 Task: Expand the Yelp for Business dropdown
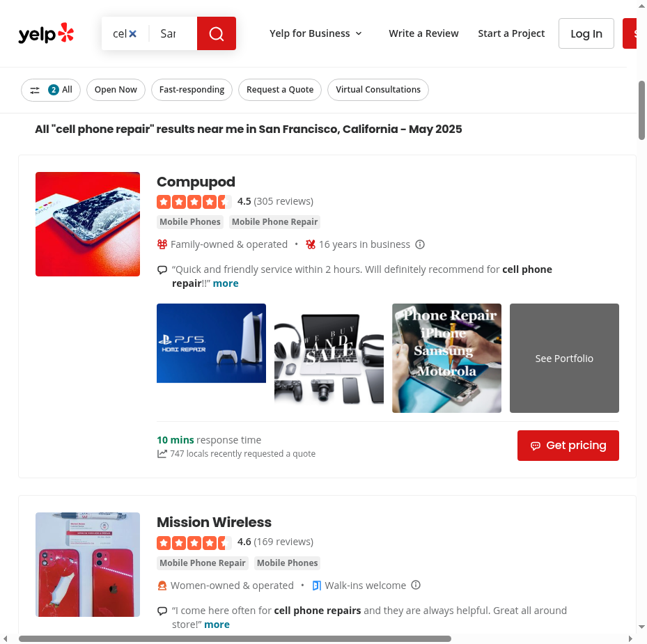pyautogui.click(x=315, y=33)
